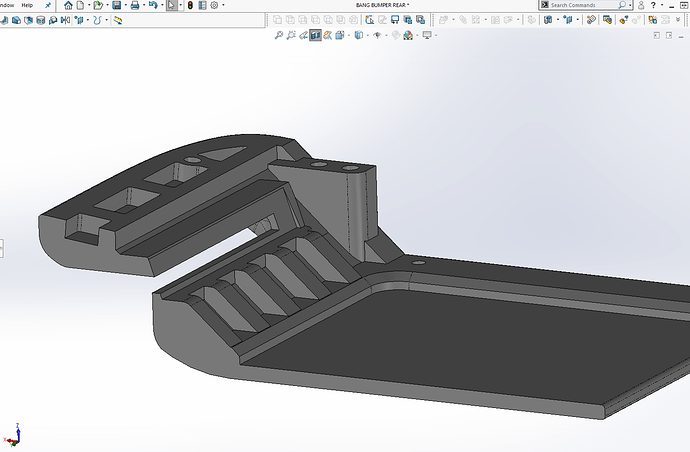Screen dimensions: 690x452
Task: Save the BANG BUMPER REAR document
Action: click(x=117, y=5)
